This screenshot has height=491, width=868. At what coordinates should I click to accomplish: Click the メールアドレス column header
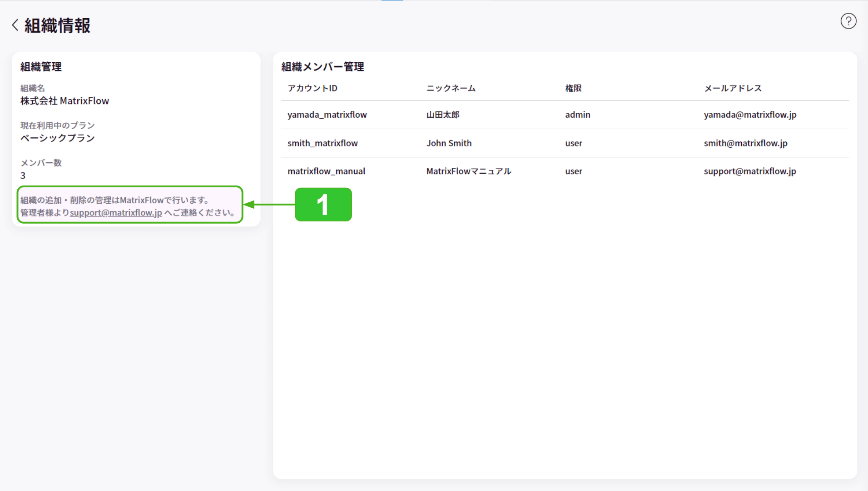(x=733, y=88)
